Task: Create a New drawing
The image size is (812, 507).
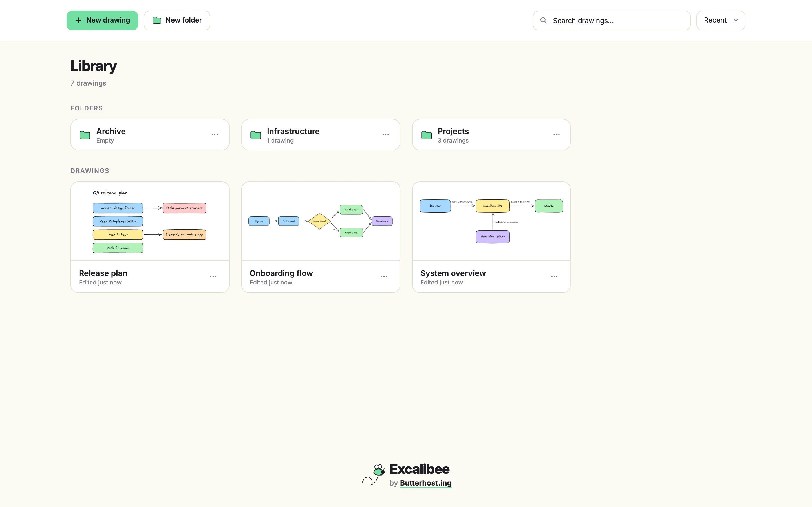Action: [x=102, y=21]
